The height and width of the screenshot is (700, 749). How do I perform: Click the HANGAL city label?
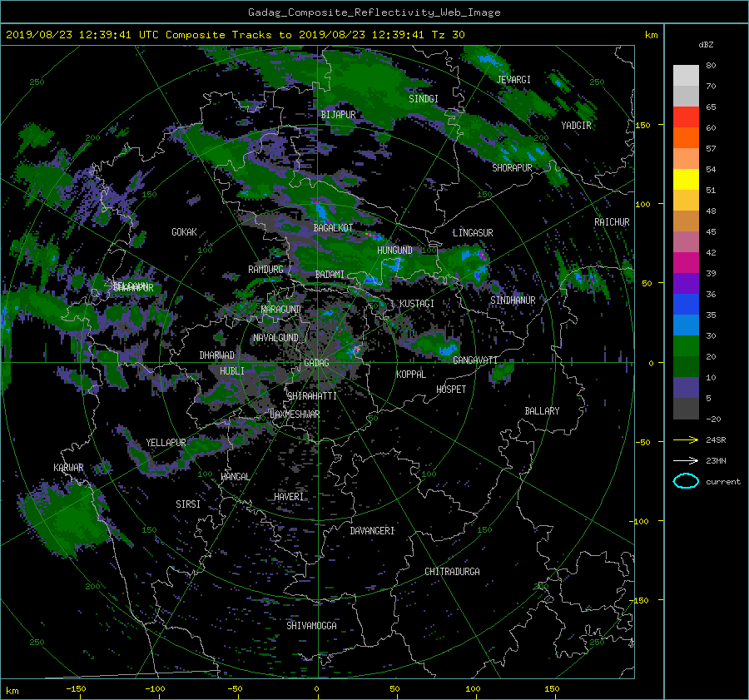[x=235, y=477]
